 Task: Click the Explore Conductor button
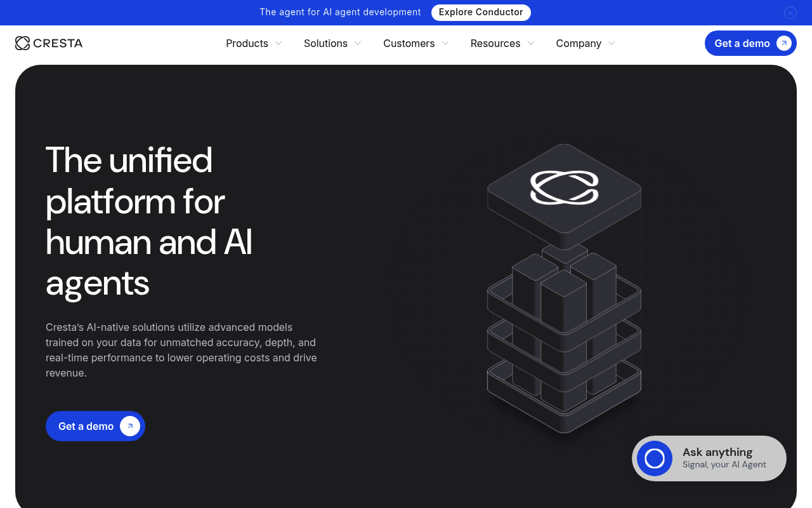(x=481, y=12)
